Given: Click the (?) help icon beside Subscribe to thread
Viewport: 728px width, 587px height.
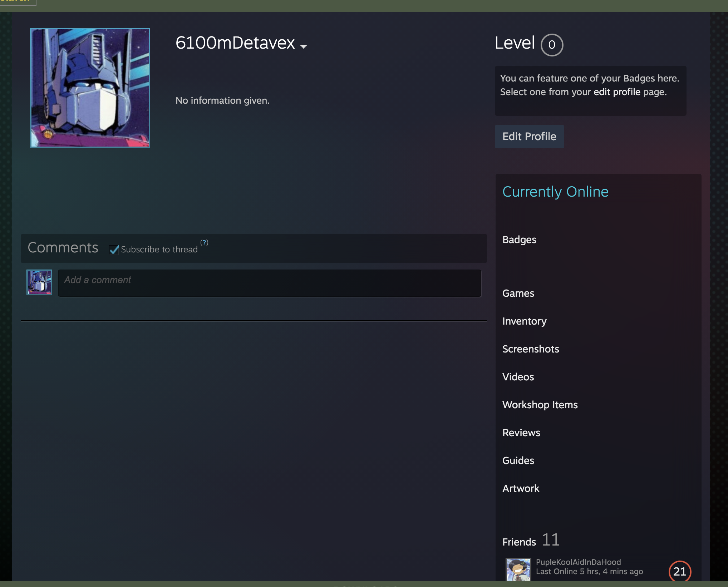Looking at the screenshot, I should point(204,243).
